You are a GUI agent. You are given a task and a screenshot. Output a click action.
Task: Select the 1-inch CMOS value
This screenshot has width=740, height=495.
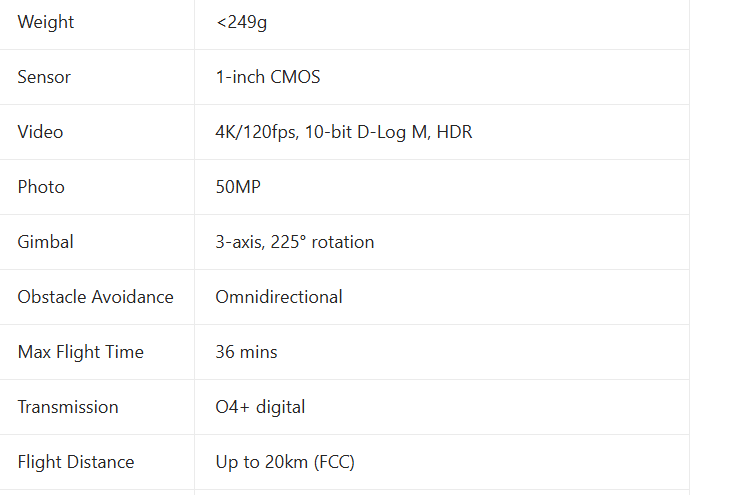pyautogui.click(x=267, y=77)
